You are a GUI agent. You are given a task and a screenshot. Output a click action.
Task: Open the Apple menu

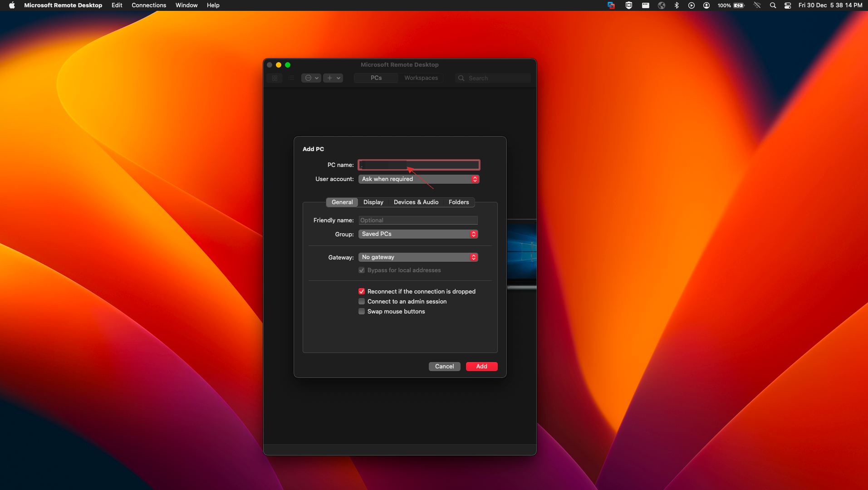(x=12, y=5)
